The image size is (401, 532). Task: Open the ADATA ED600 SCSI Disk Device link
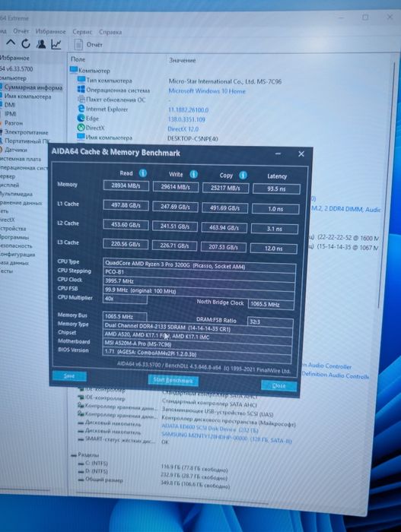coord(210,429)
